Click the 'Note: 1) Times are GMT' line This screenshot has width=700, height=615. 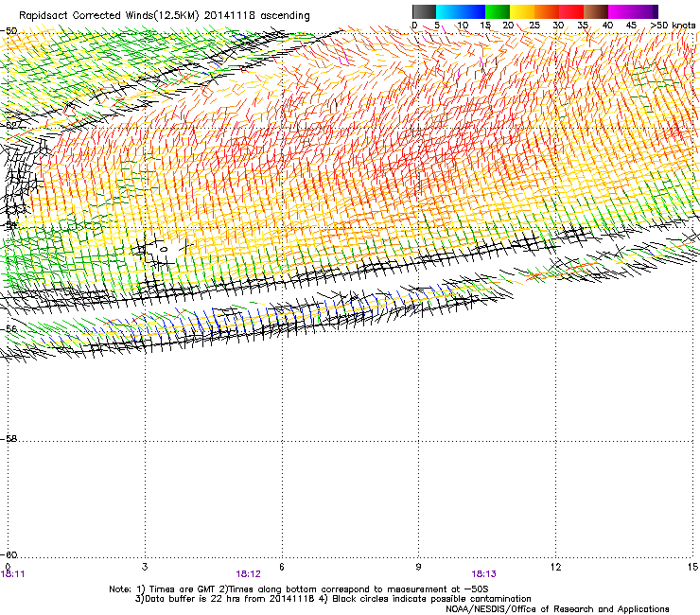pos(299,589)
